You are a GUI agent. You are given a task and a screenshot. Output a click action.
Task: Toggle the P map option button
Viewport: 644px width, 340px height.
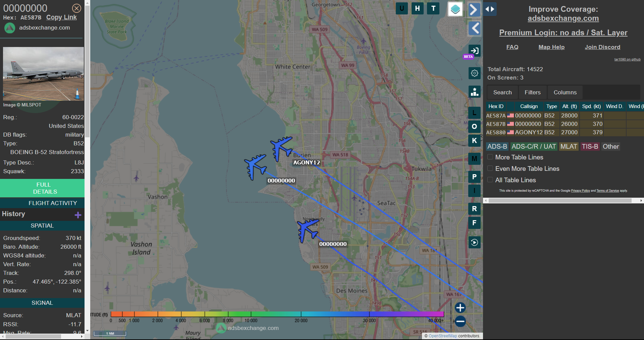474,177
